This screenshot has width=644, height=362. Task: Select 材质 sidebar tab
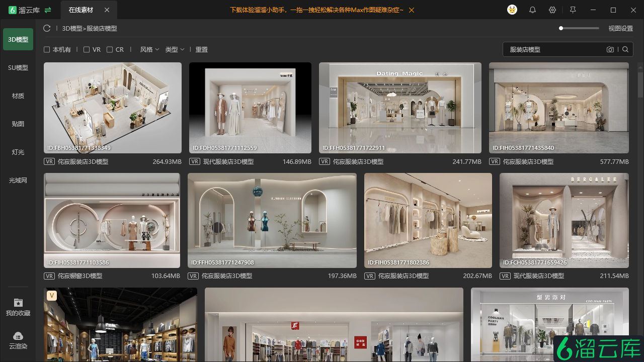18,96
